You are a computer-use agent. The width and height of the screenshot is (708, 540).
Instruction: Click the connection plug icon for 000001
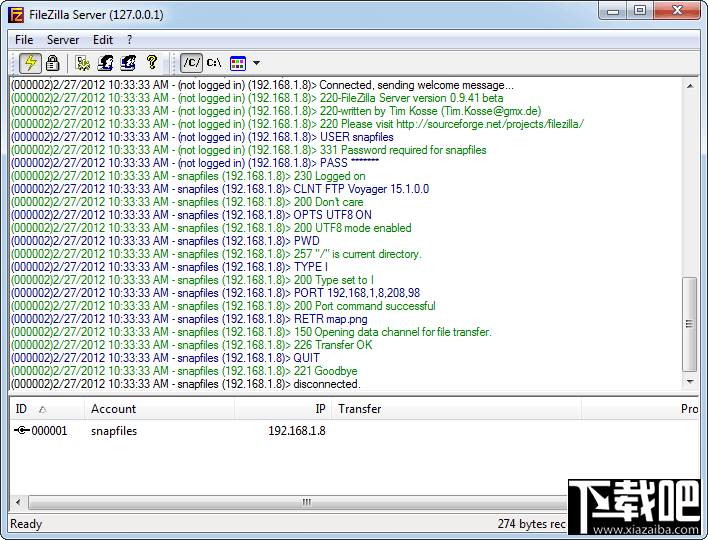[x=22, y=430]
